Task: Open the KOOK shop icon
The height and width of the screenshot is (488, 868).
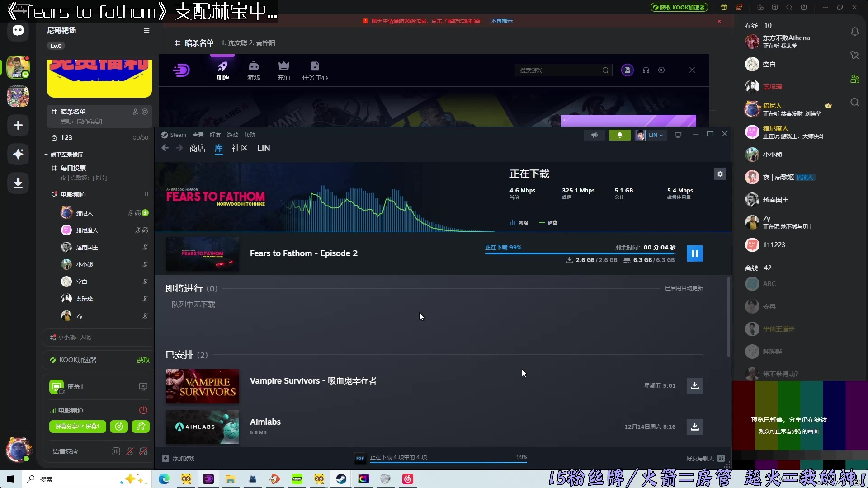Action: coord(739,7)
